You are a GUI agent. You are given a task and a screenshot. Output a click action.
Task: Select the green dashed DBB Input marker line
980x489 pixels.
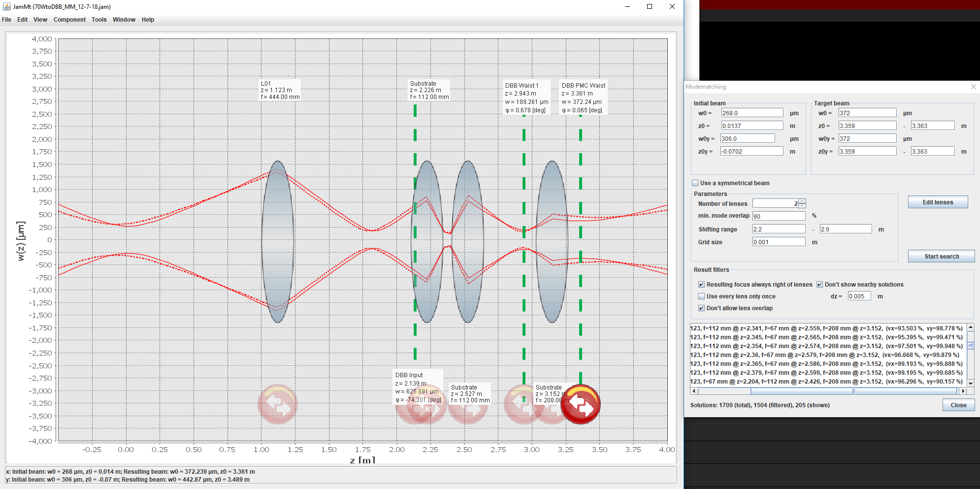[415, 231]
